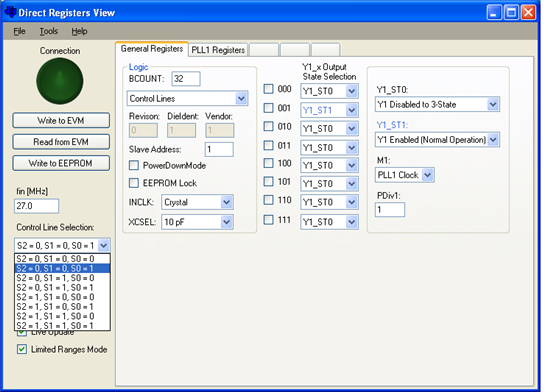This screenshot has height=392, width=550.
Task: Expand the Y1_ST0 state dropdown arrow
Action: 493,104
